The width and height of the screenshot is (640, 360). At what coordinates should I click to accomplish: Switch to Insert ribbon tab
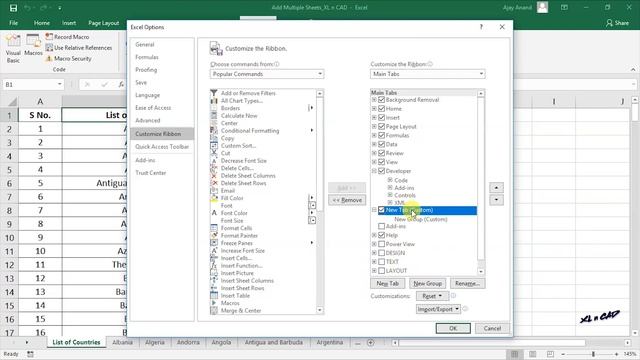pyautogui.click(x=69, y=23)
